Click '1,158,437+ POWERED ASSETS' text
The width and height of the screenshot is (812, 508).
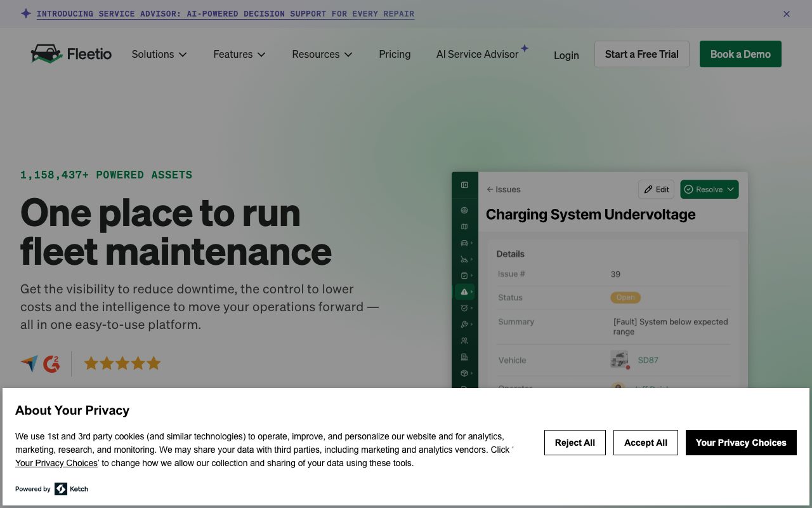pyautogui.click(x=106, y=175)
